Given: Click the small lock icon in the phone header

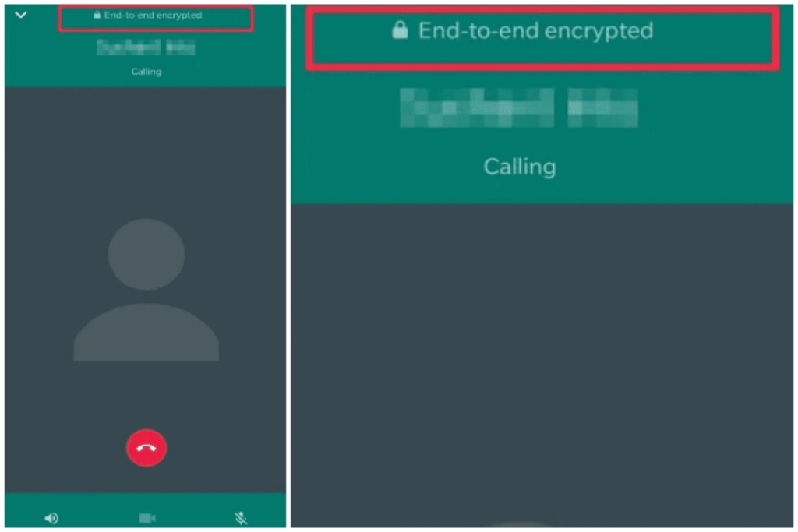Looking at the screenshot, I should tap(97, 16).
